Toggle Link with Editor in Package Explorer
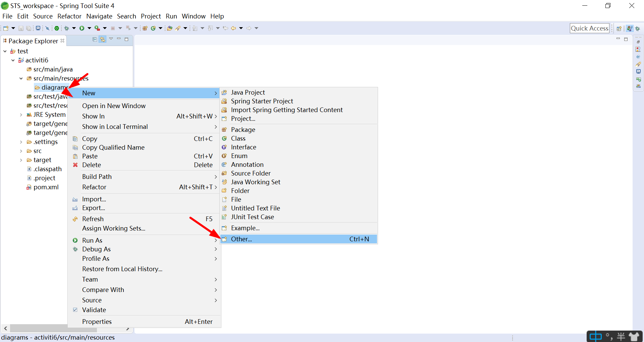Viewport: 644px width, 342px height. click(103, 39)
